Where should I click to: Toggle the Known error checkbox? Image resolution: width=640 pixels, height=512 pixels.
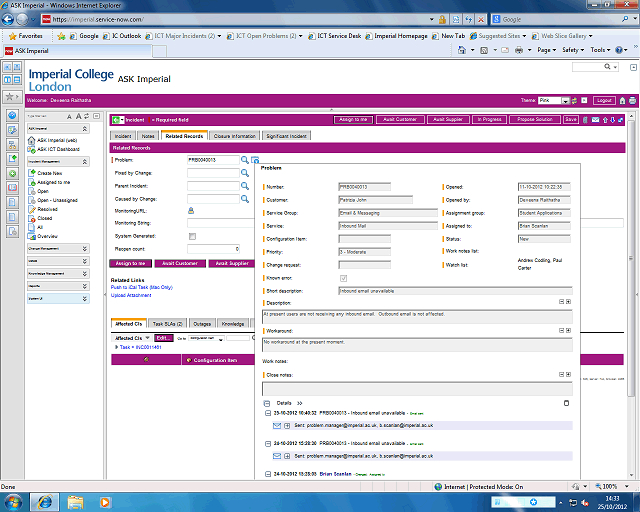(x=345, y=278)
